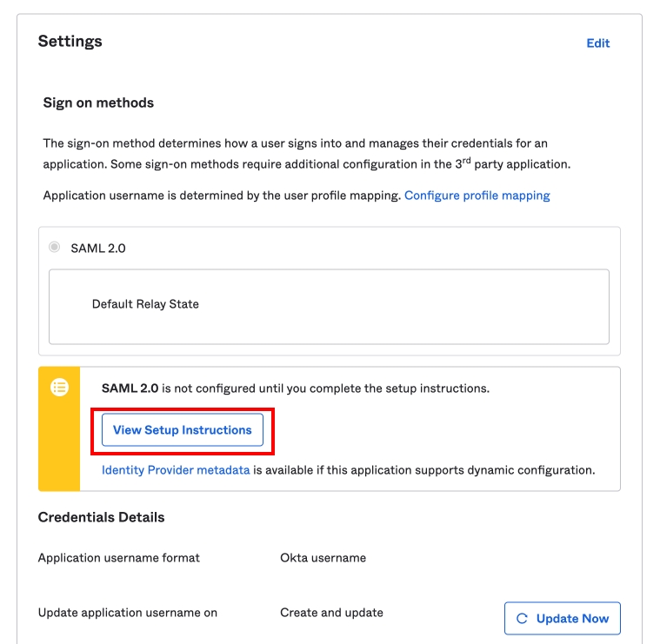Click the Okta username value

coord(323,558)
